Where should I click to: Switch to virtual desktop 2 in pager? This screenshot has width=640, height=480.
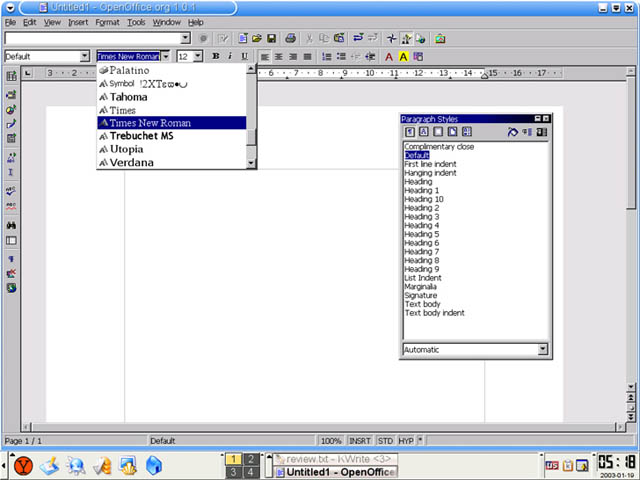[x=251, y=459]
